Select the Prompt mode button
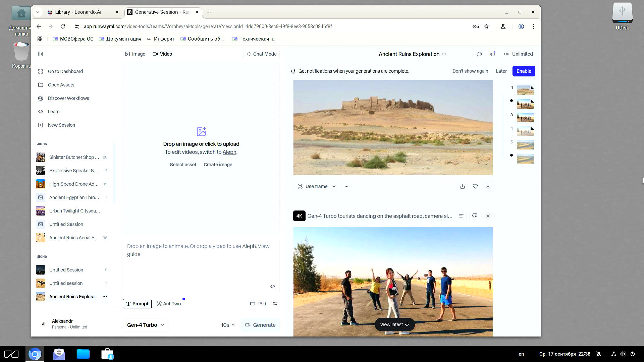 [x=137, y=304]
